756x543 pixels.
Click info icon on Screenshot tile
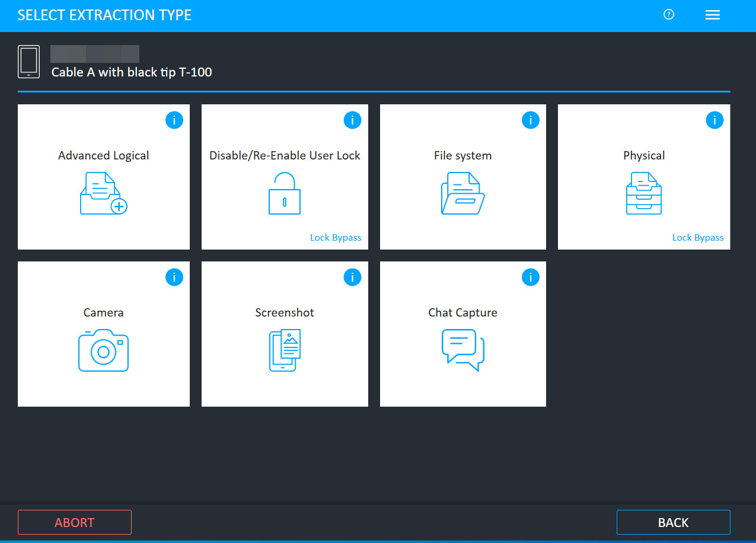click(352, 277)
